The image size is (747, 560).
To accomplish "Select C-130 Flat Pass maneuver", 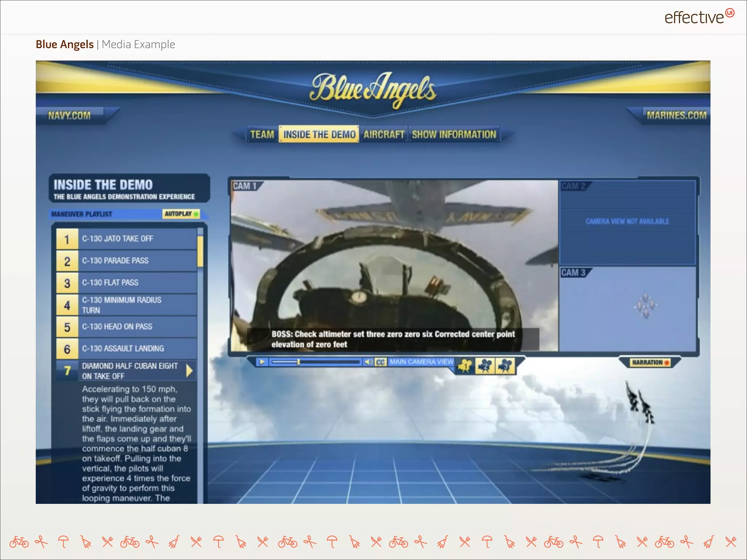I will click(x=127, y=283).
